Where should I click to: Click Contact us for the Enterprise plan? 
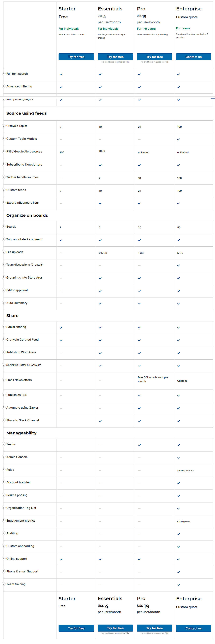tap(193, 57)
